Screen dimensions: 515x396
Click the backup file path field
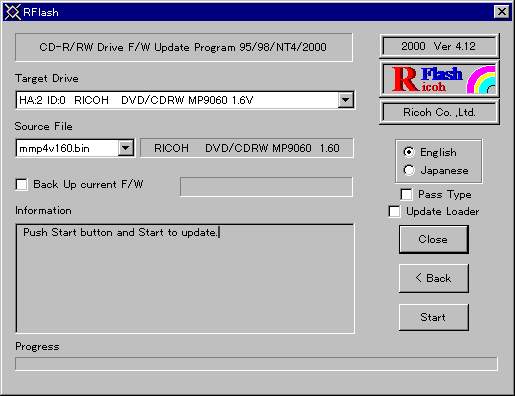coord(266,187)
